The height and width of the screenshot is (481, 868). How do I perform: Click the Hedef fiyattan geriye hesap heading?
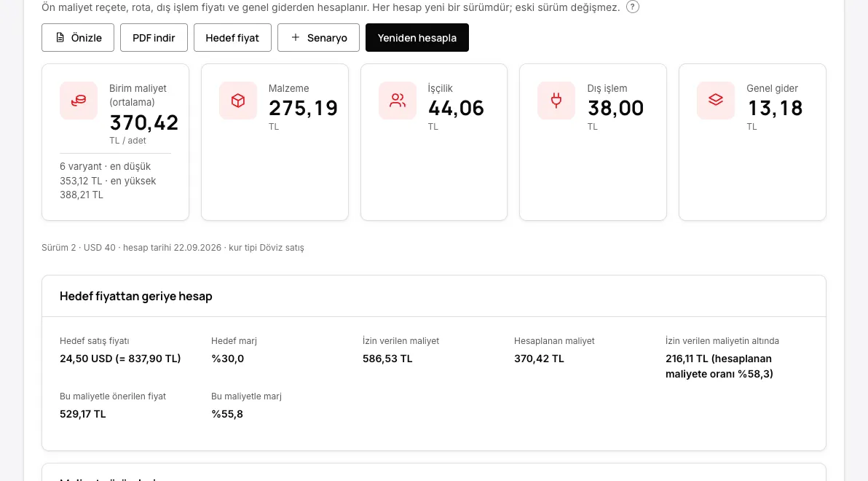point(136,297)
